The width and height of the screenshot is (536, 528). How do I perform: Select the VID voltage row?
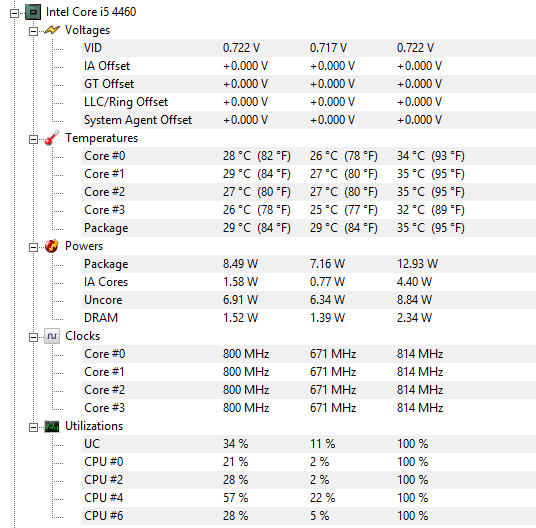point(309,48)
